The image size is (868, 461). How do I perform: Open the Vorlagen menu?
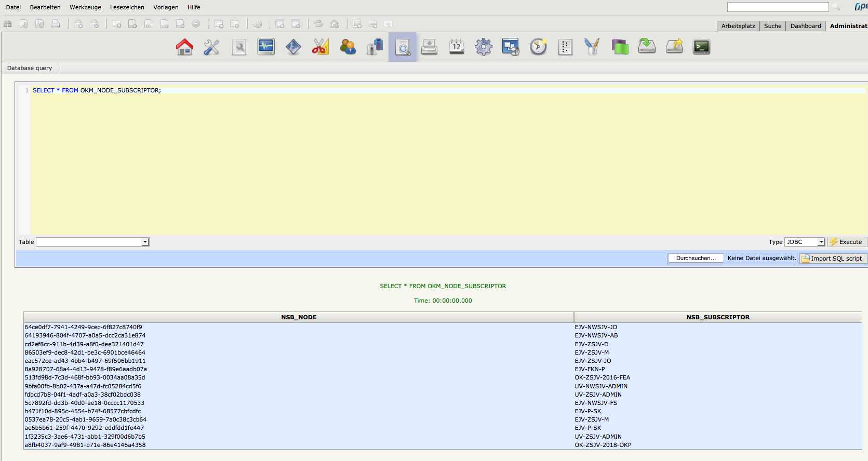[x=166, y=7]
